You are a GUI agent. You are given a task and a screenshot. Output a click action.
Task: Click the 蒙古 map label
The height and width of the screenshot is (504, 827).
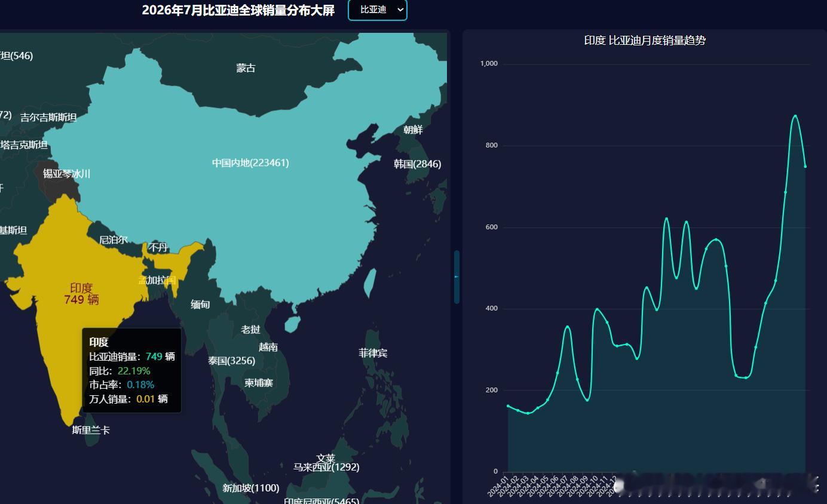click(246, 68)
